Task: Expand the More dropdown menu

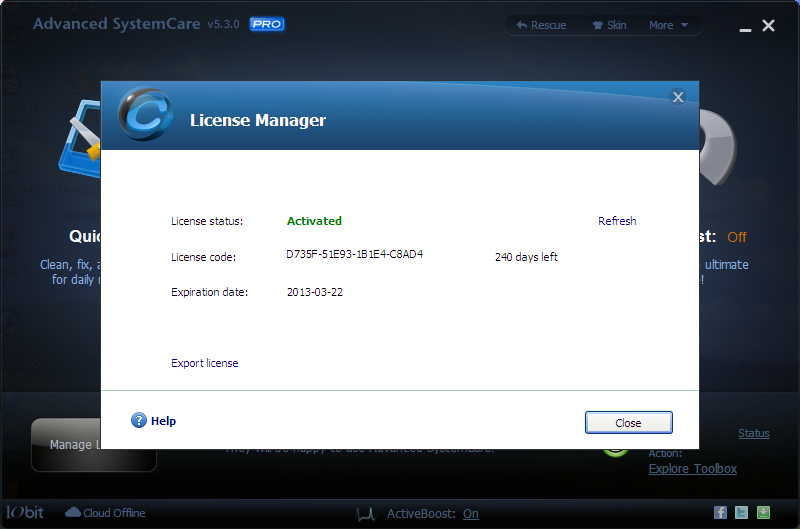Action: pyautogui.click(x=668, y=25)
